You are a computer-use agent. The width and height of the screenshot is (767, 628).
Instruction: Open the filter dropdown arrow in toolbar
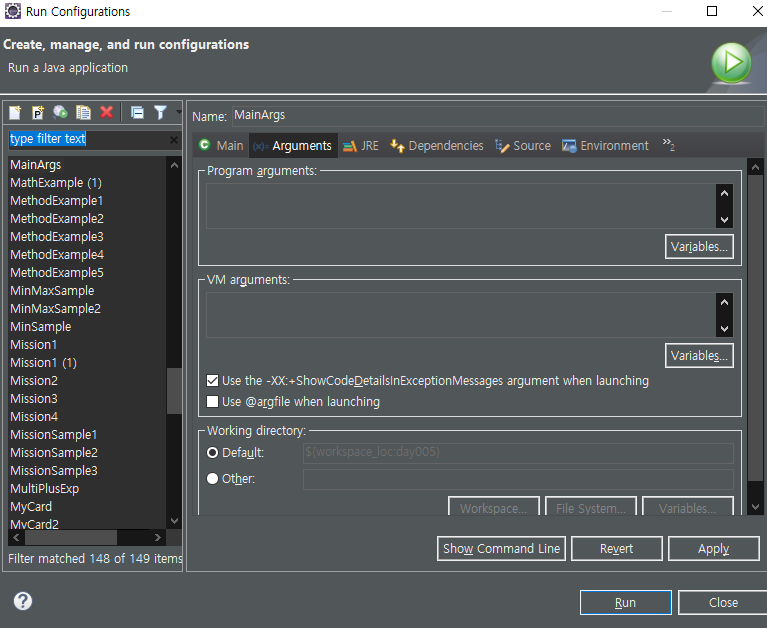tap(179, 112)
